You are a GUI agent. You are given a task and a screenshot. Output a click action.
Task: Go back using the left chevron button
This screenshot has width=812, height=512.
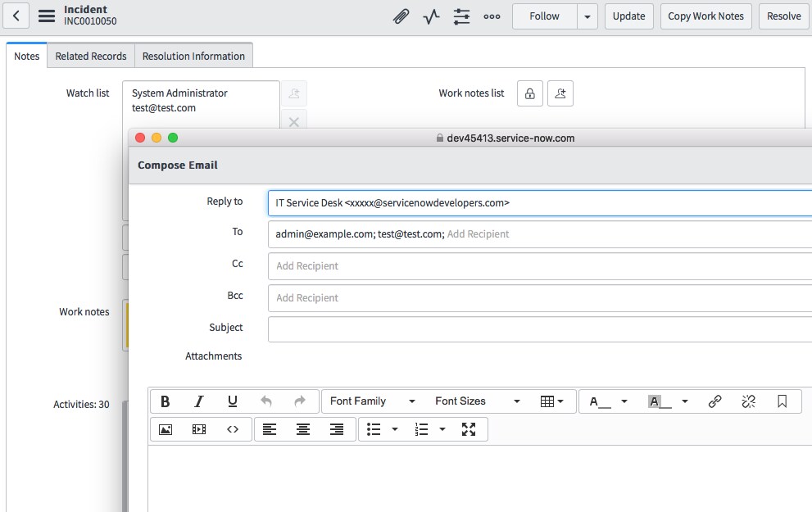[x=16, y=16]
